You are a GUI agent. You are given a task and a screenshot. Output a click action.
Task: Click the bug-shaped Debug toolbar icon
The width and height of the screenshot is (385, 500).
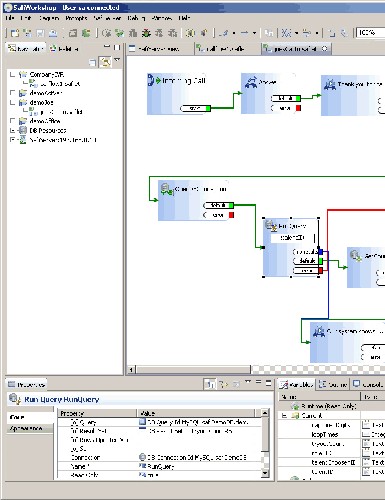coord(146,33)
